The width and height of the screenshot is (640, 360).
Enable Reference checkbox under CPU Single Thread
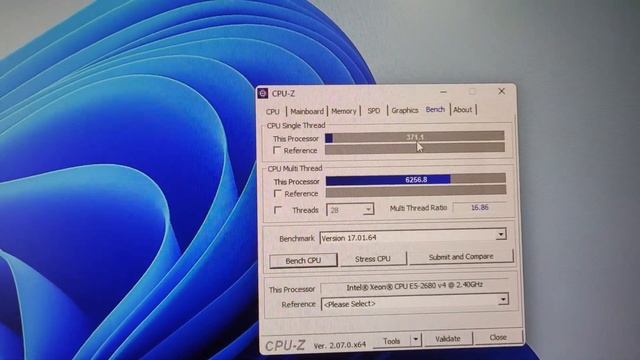click(277, 150)
